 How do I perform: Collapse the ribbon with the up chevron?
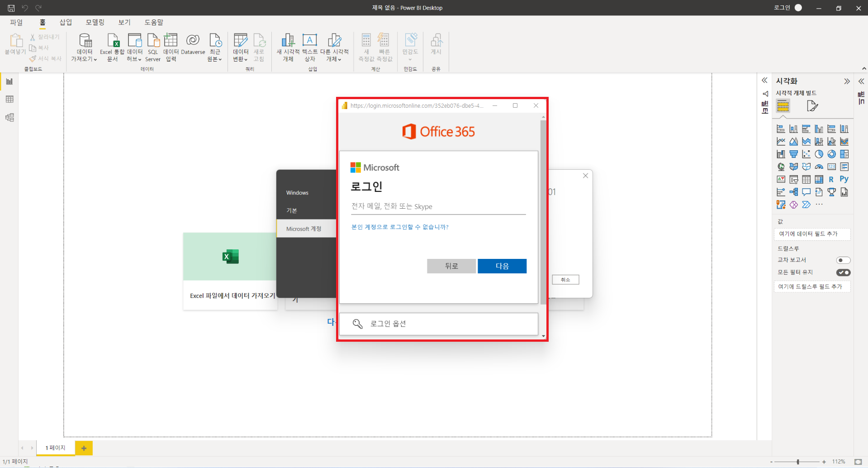pyautogui.click(x=864, y=69)
